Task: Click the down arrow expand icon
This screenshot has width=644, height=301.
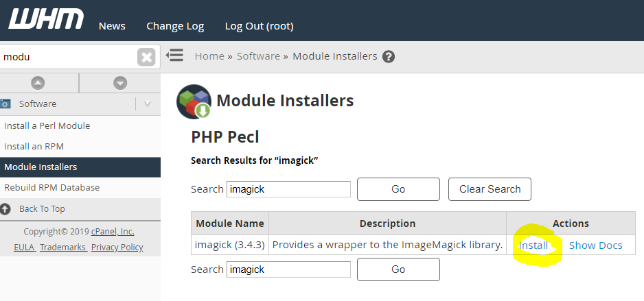Action: pyautogui.click(x=120, y=83)
